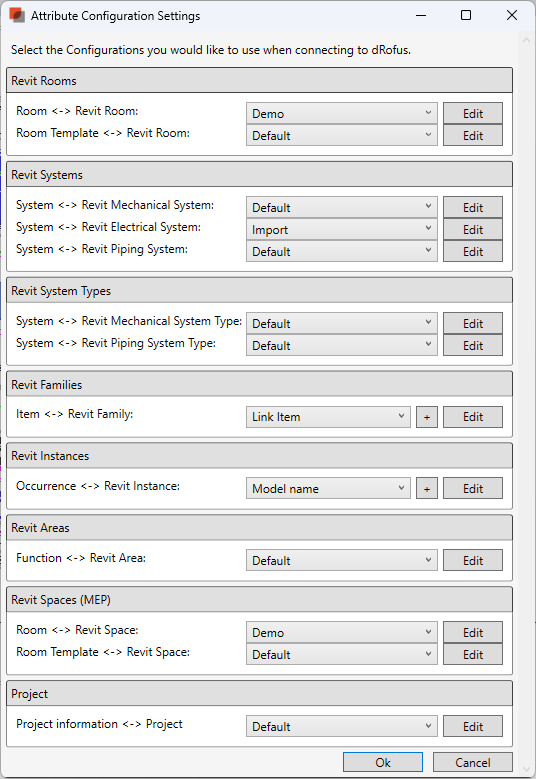The image size is (536, 779).
Task: Open the Project information dropdown
Action: (x=342, y=726)
